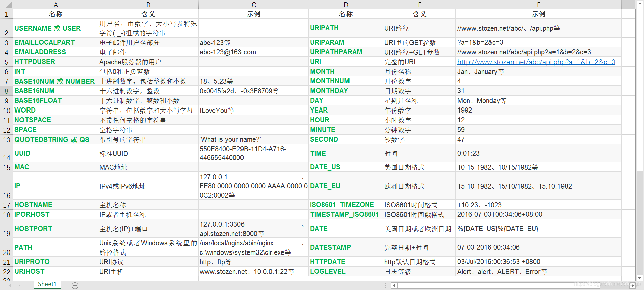Screen dimensions: 644x290
Task: Select the IPORHOST cell
Action: pos(56,214)
